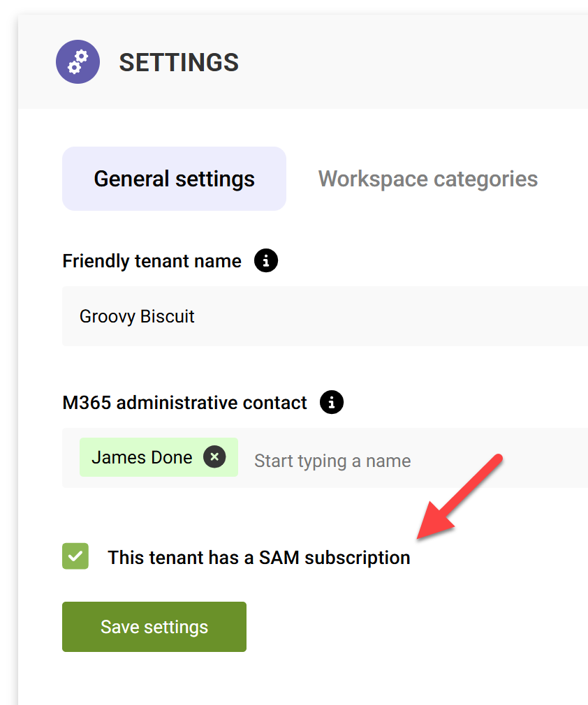This screenshot has width=588, height=705.
Task: Switch to the Workspace categories tab
Action: click(427, 179)
